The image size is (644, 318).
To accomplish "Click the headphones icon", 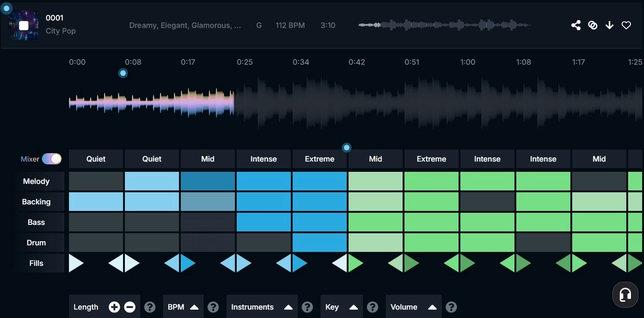I will 625,294.
